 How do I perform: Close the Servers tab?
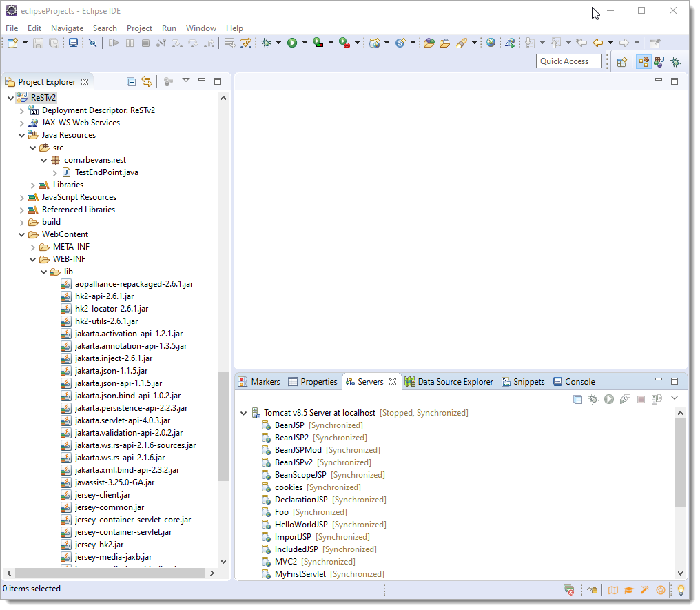pos(393,382)
